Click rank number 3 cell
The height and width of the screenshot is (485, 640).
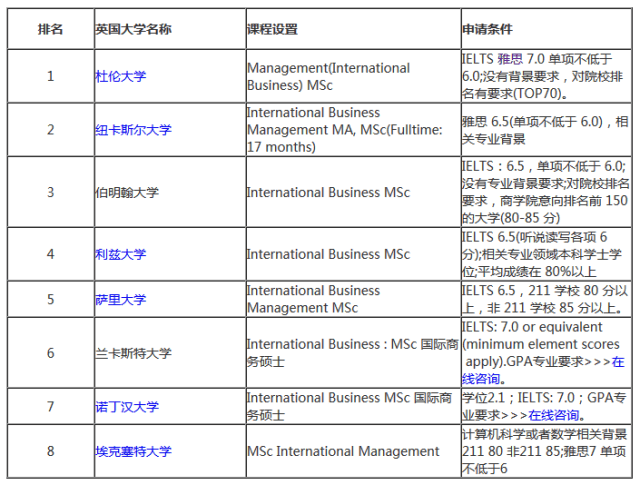click(51, 192)
